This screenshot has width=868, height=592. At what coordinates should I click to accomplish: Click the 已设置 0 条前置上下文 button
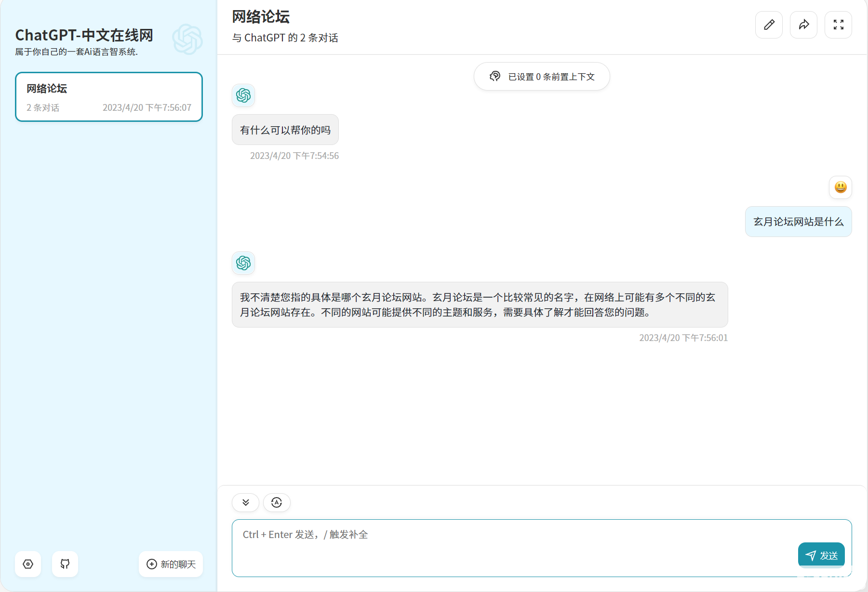542,77
